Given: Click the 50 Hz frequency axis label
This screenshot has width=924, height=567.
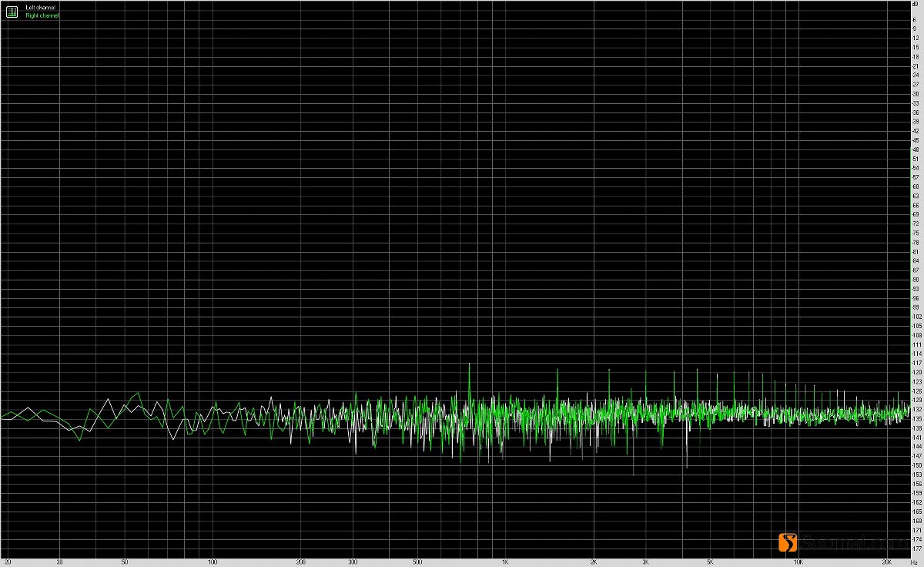Looking at the screenshot, I should 123,562.
